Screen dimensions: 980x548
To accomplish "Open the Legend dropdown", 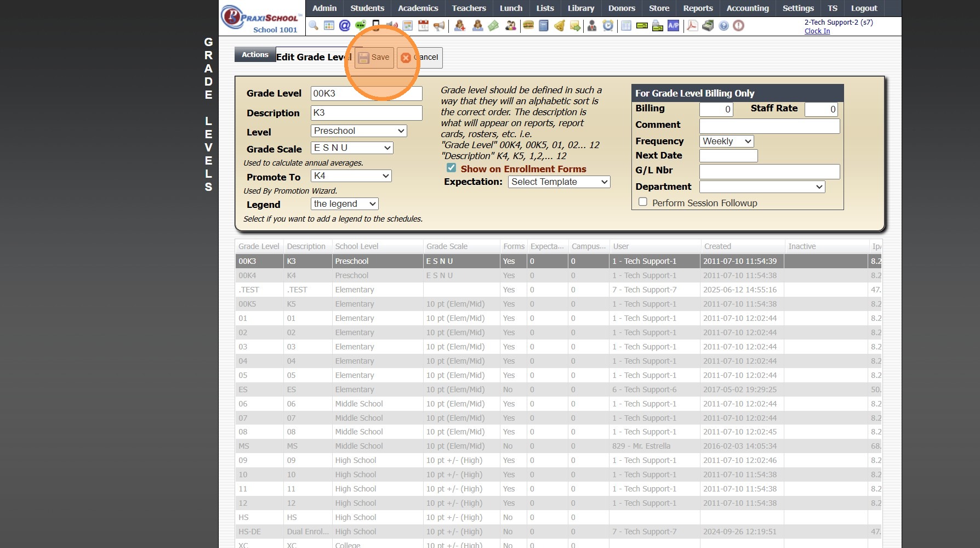I will click(x=345, y=204).
